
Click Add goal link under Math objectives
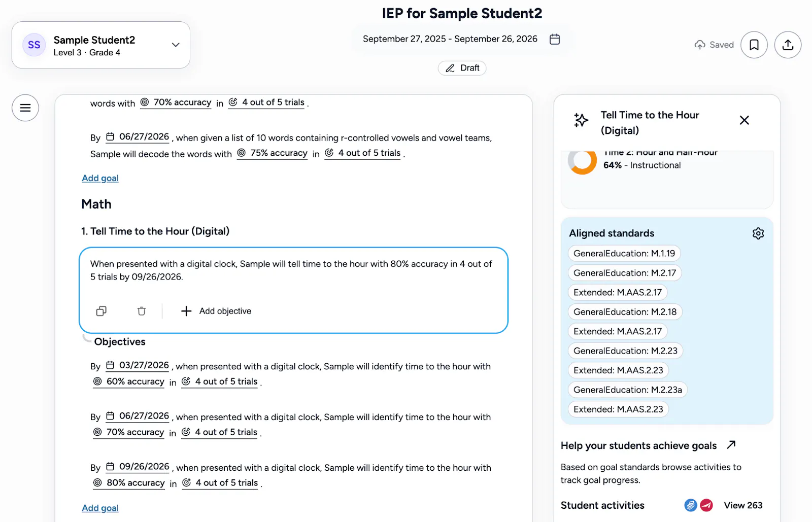100,508
